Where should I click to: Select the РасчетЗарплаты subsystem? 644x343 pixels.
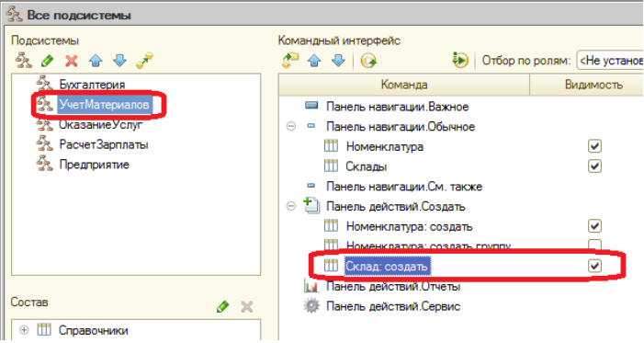click(x=104, y=144)
